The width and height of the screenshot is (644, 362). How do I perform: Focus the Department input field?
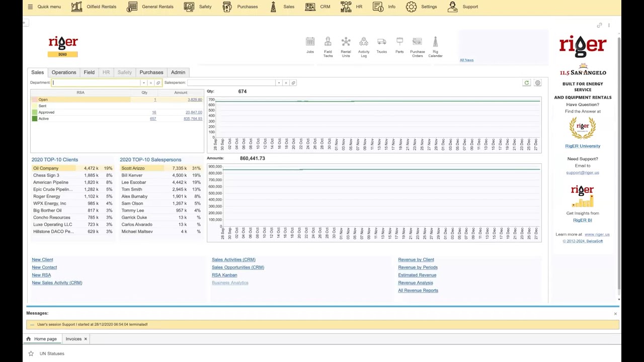coord(96,82)
